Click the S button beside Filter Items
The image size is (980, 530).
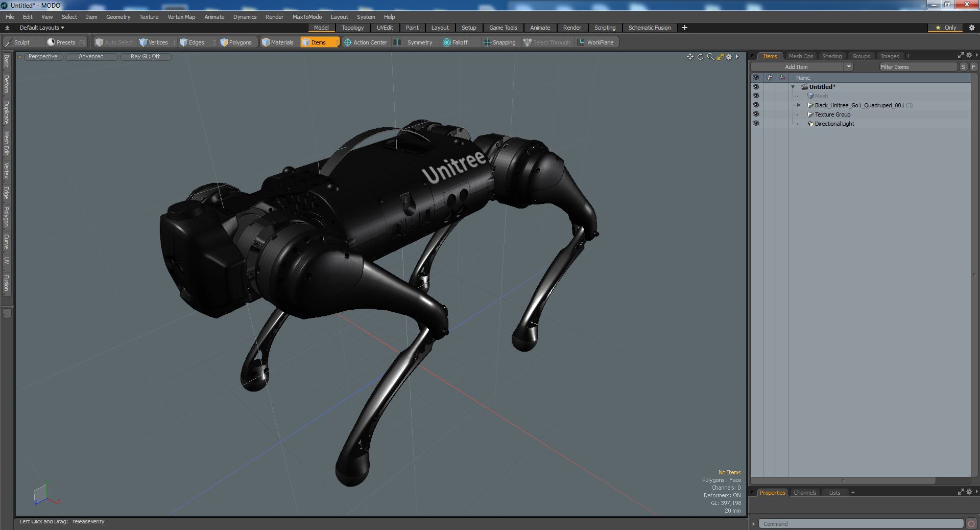coord(963,67)
